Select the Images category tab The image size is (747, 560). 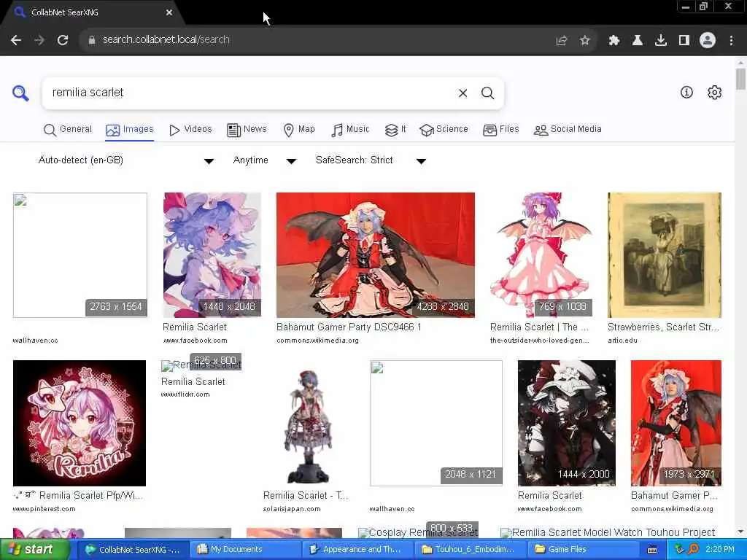tap(130, 130)
